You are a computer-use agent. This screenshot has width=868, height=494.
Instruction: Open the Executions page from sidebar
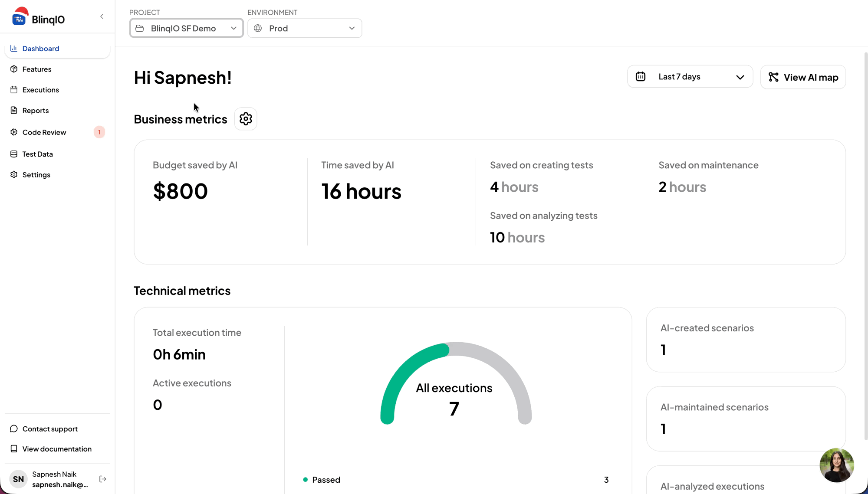[x=40, y=90]
